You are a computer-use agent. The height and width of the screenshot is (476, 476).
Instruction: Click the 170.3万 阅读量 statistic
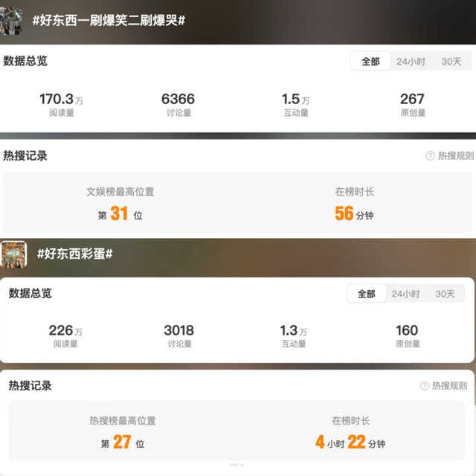tap(61, 105)
